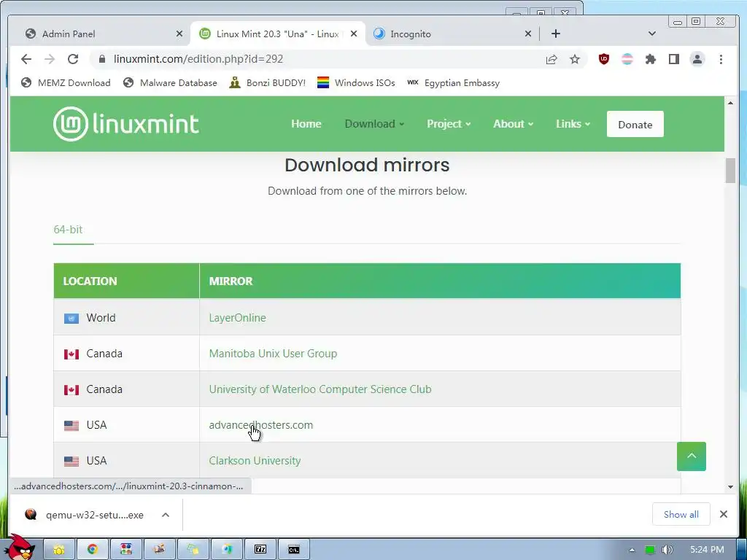747x560 pixels.
Task: Bookmark this page with the star icon
Action: click(575, 59)
